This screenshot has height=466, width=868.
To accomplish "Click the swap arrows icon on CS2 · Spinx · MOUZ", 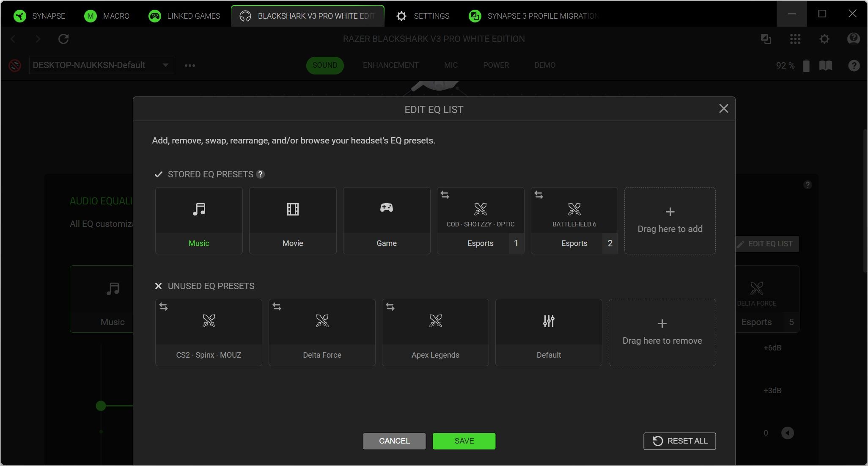I will 164,307.
